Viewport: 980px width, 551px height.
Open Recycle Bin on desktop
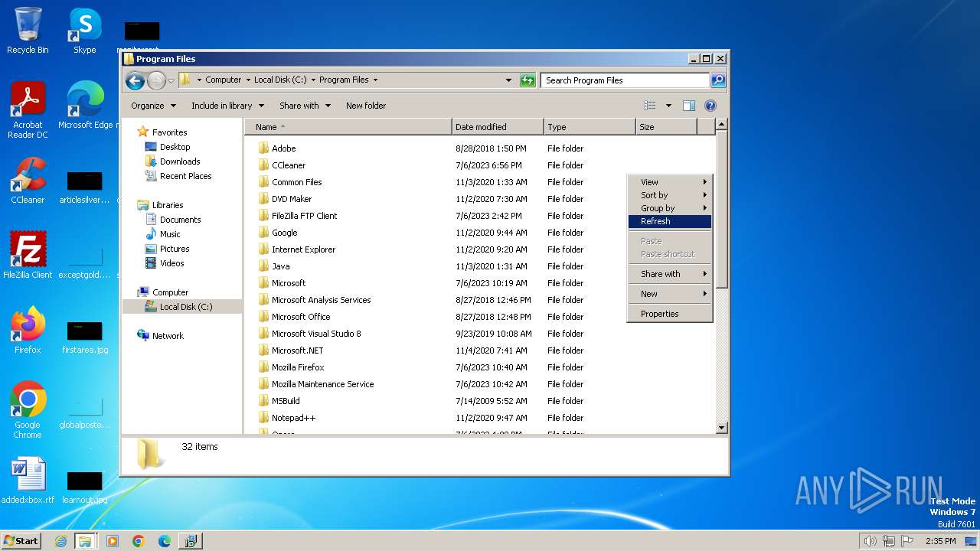tap(28, 31)
